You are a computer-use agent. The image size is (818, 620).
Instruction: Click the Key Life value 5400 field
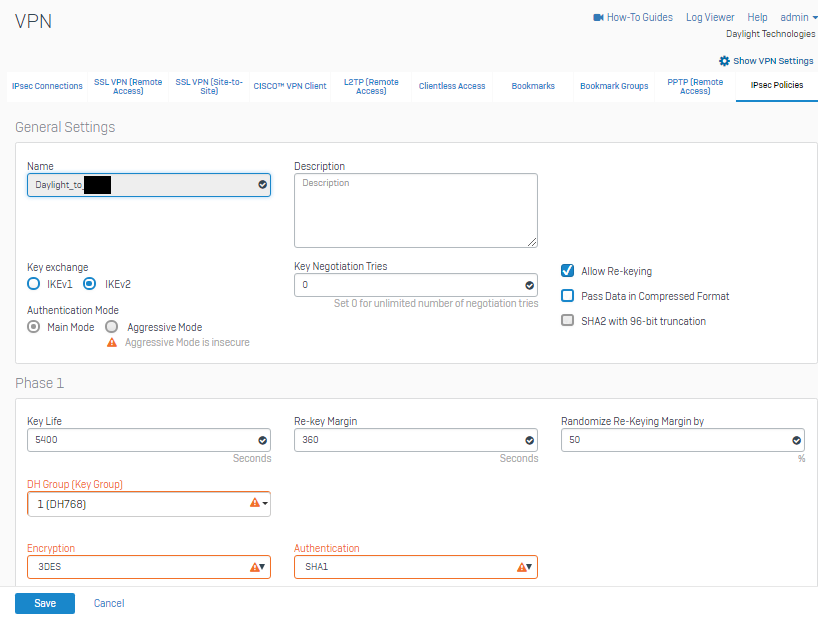[149, 440]
